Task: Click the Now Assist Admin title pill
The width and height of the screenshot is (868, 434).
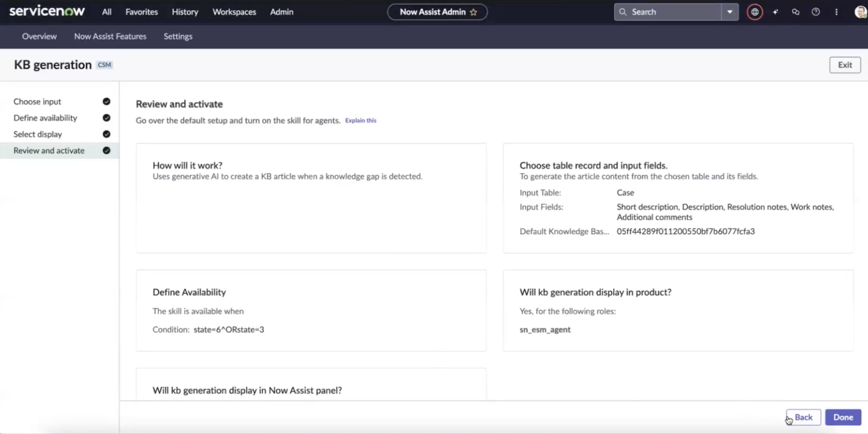Action: [437, 12]
